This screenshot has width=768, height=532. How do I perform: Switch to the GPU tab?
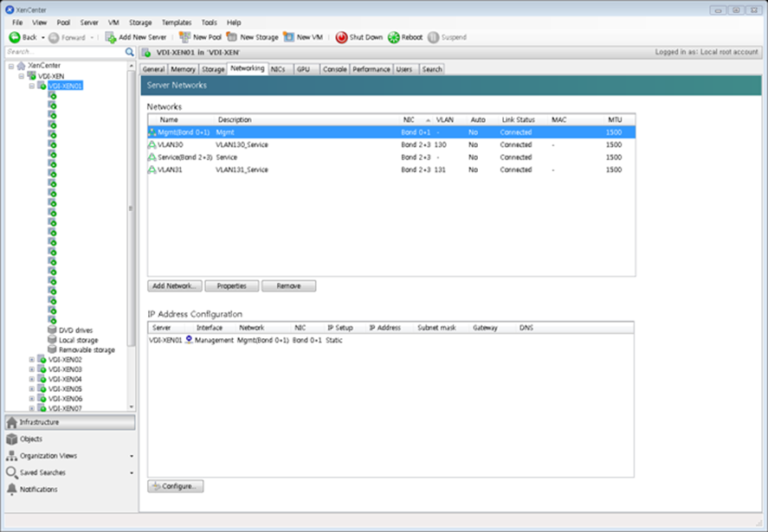click(x=307, y=69)
